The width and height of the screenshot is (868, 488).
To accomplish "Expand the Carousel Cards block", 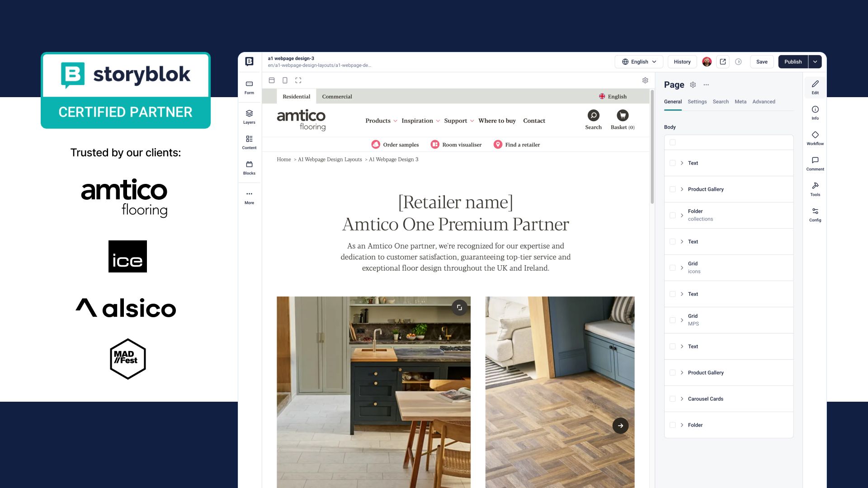I will coord(682,399).
